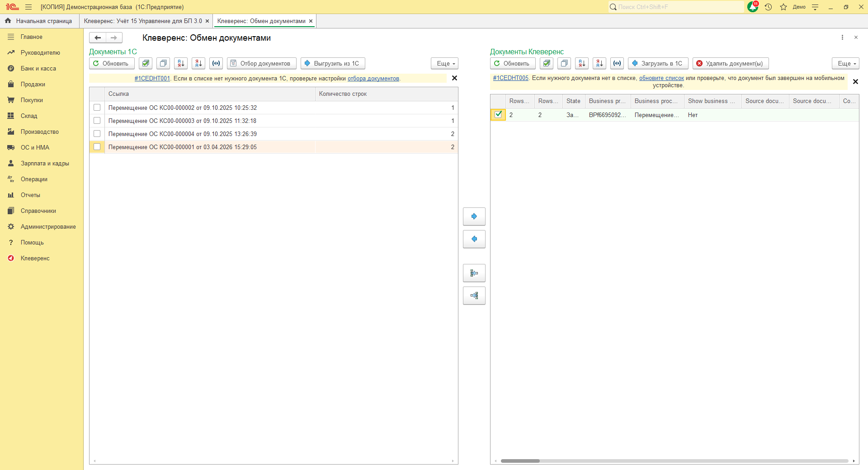Uncheck the Клеверенс document row checkbox
The image size is (868, 470).
(498, 115)
